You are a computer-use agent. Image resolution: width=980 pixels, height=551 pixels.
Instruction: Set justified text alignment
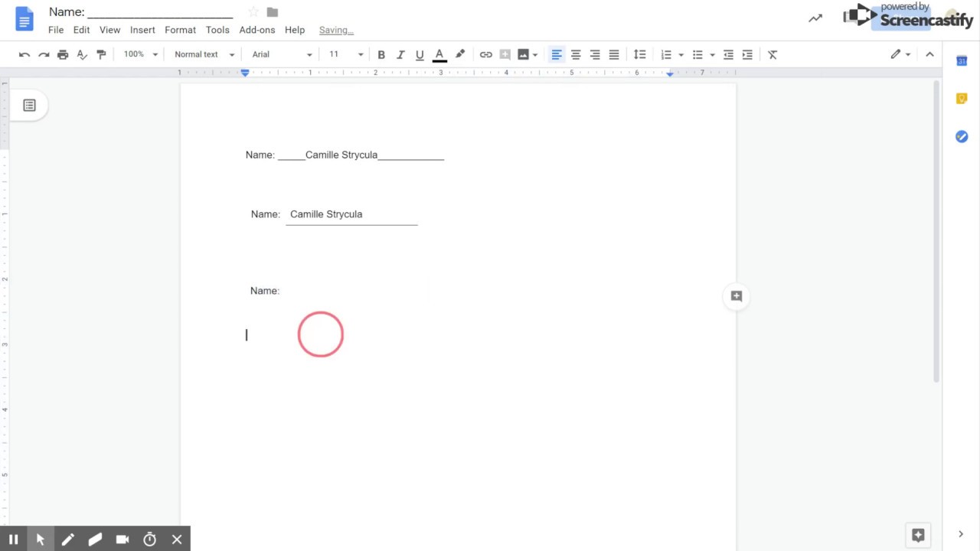(x=614, y=54)
